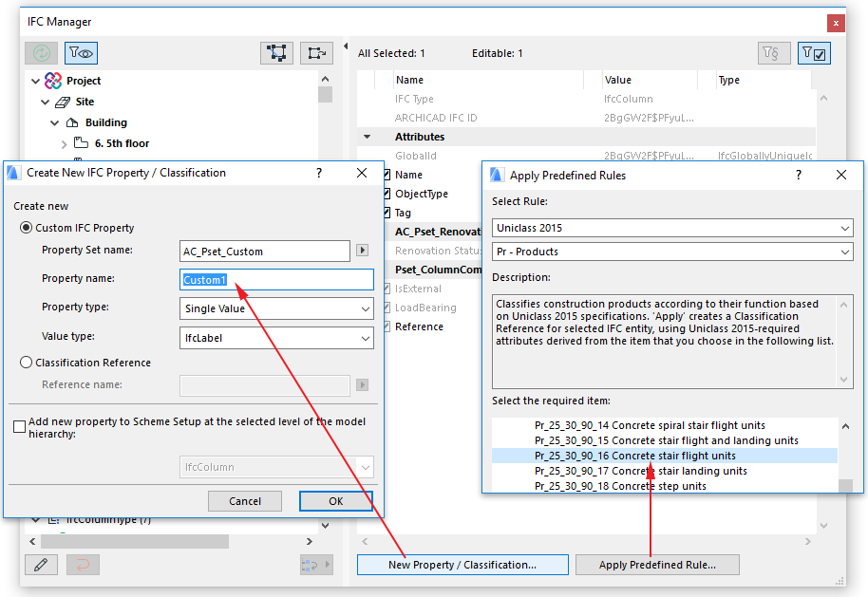868x597 pixels.
Task: Select Classification Reference radio button
Action: tap(26, 363)
